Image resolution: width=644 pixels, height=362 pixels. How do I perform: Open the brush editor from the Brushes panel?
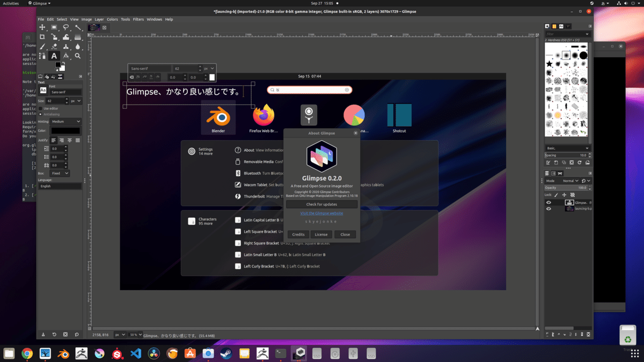pyautogui.click(x=548, y=162)
